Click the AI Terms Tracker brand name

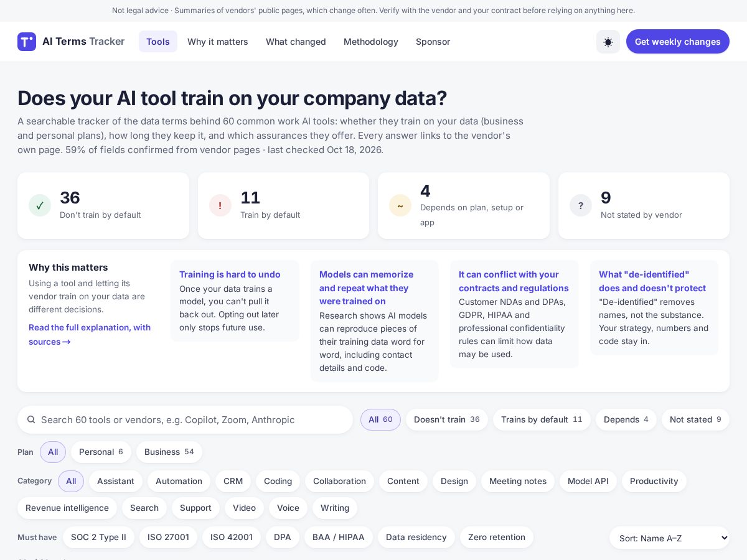coord(83,42)
